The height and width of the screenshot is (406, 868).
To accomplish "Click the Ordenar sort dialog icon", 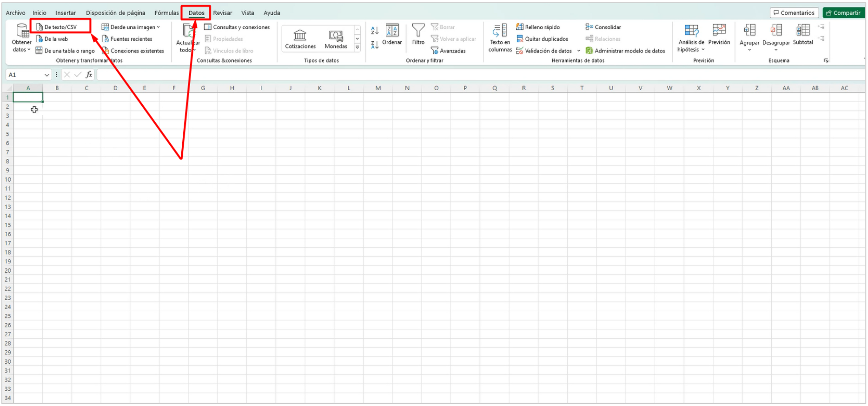I will point(392,31).
